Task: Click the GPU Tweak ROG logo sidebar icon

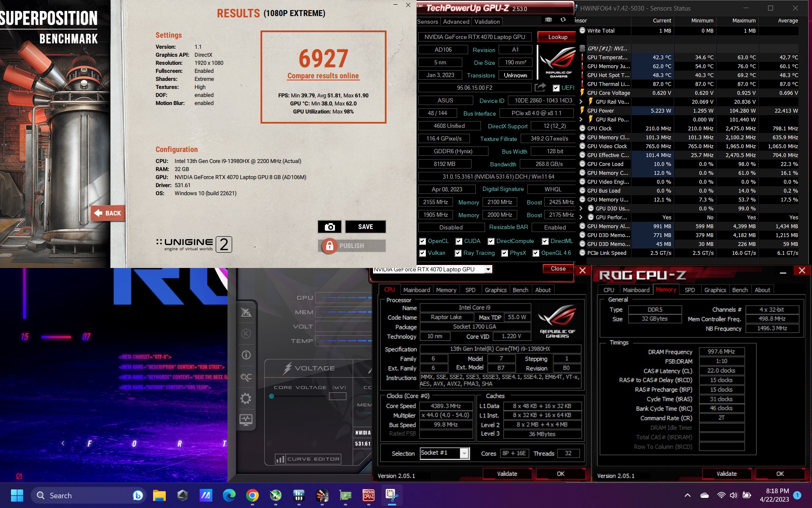Action: click(246, 312)
